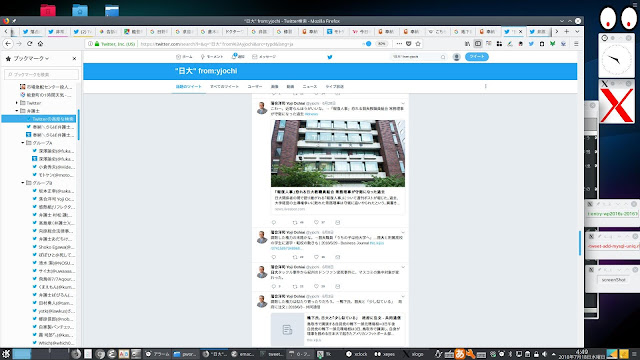The width and height of the screenshot is (640, 360).
Task: Click the Twitter bird logo in page header
Action: pos(330,57)
